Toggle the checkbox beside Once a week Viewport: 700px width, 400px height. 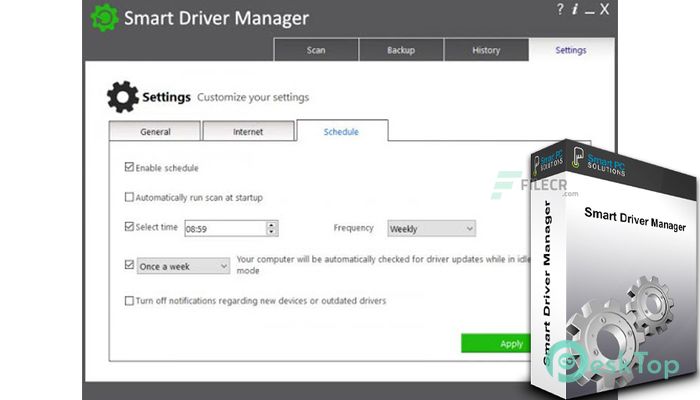(129, 265)
